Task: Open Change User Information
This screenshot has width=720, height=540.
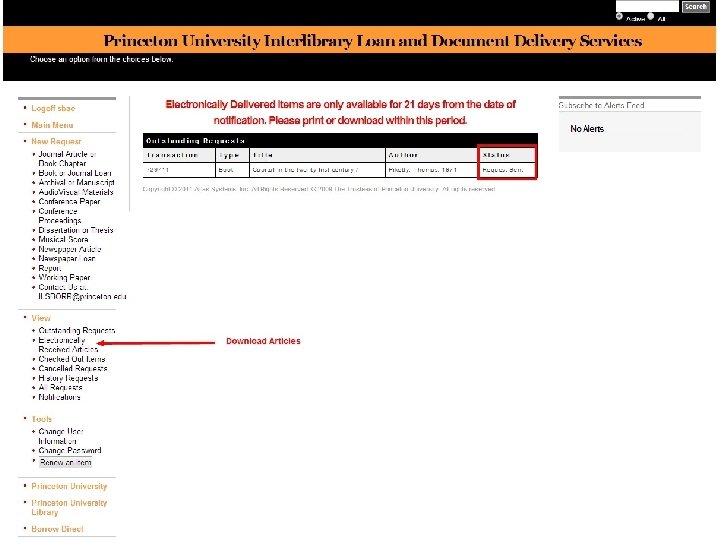Action: (x=61, y=437)
